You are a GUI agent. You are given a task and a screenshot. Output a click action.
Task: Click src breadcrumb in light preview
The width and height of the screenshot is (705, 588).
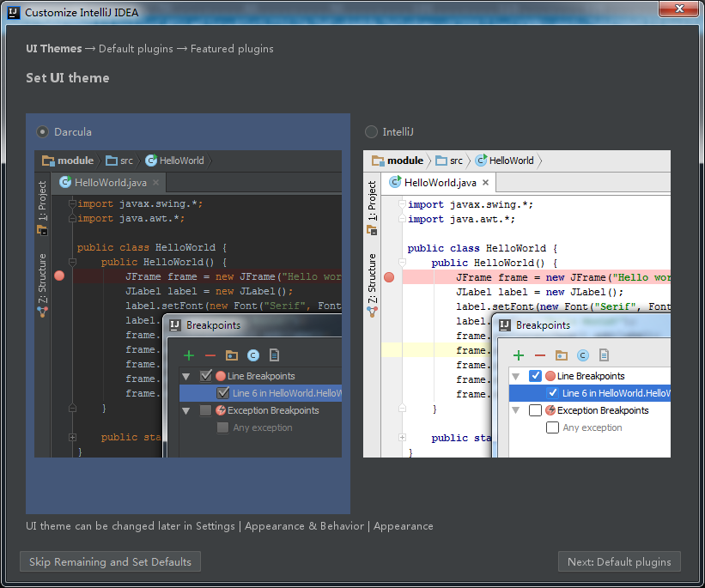449,161
